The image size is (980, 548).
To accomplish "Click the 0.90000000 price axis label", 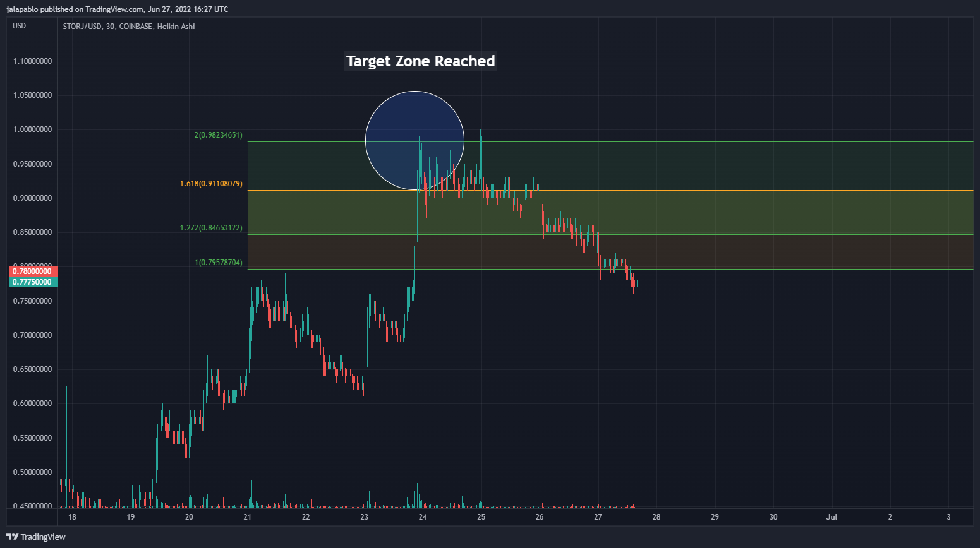I will pyautogui.click(x=32, y=198).
